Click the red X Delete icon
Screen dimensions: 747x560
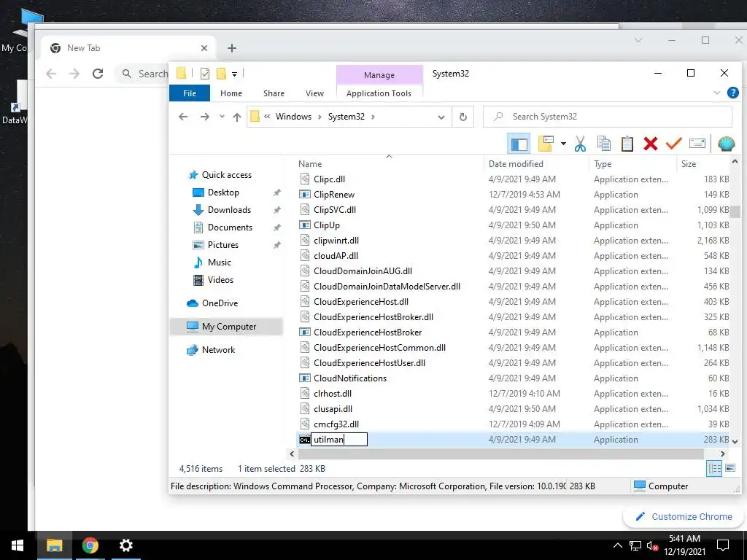tap(650, 144)
